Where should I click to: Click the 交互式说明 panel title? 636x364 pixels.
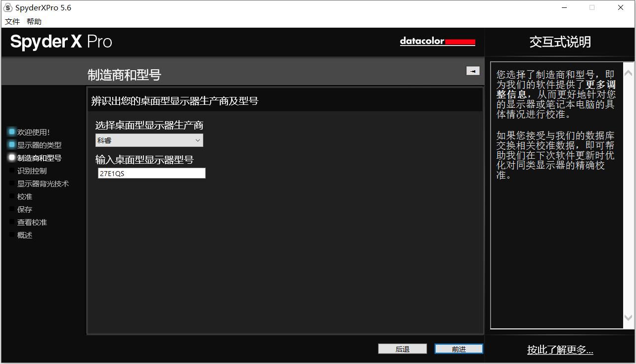click(x=560, y=42)
